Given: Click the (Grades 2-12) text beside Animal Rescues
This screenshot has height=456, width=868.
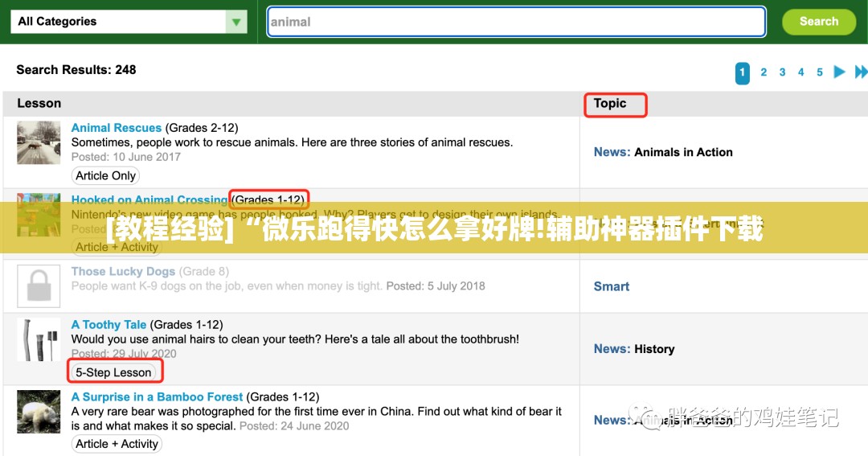Looking at the screenshot, I should 202,128.
